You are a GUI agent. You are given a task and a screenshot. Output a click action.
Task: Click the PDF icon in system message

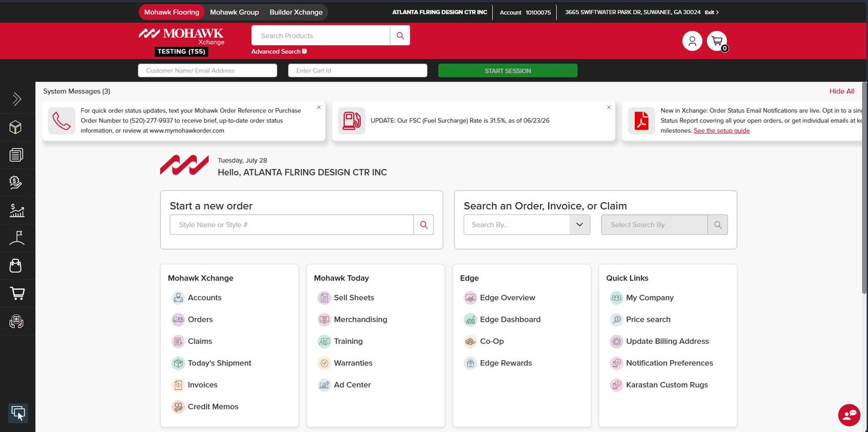641,121
